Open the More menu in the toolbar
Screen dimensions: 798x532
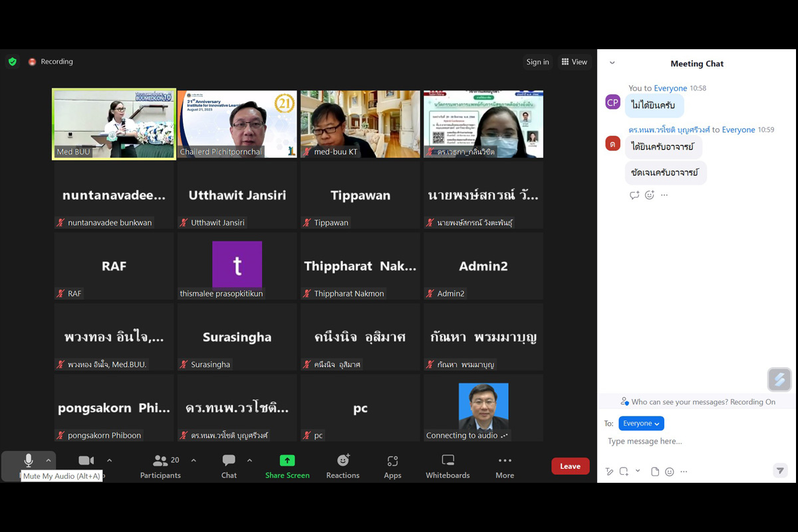[505, 465]
